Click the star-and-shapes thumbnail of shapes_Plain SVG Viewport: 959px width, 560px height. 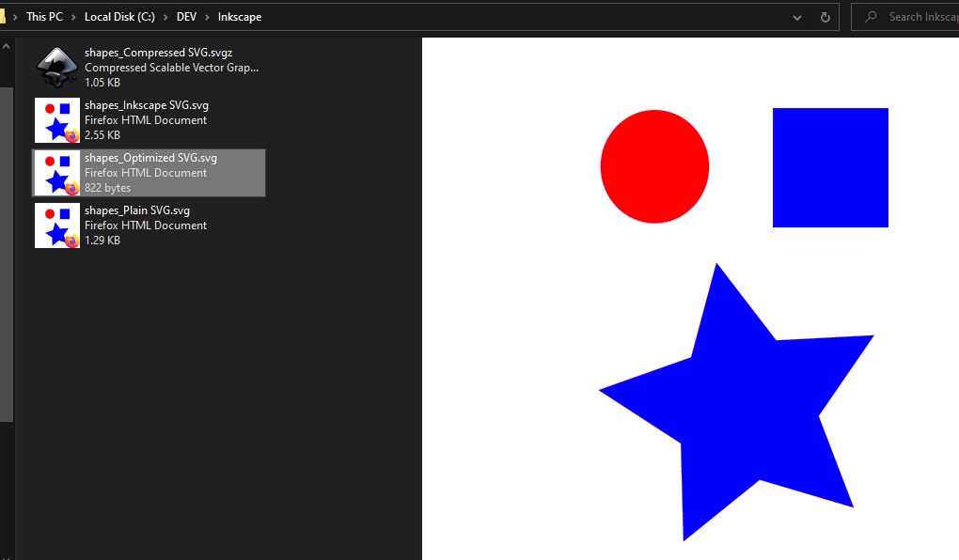pyautogui.click(x=56, y=225)
